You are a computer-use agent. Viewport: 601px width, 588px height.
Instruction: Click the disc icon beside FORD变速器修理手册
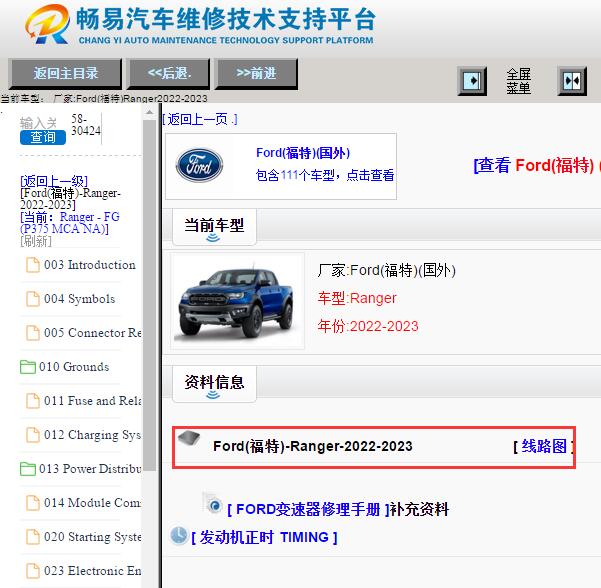pos(213,504)
